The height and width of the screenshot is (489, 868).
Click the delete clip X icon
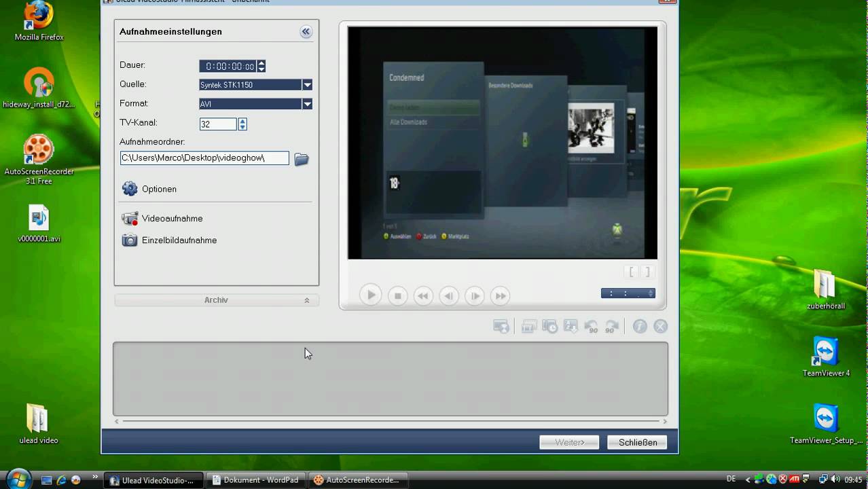coord(660,327)
